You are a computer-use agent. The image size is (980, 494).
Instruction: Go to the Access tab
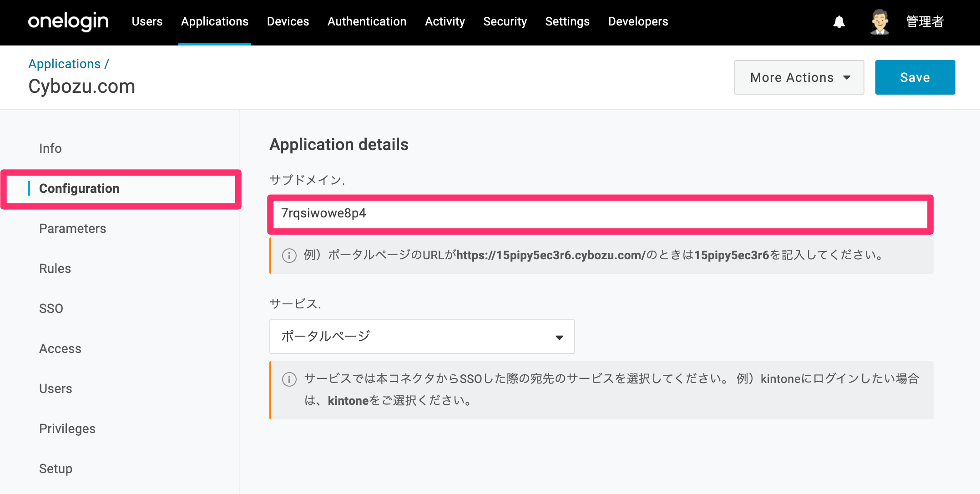tap(60, 348)
